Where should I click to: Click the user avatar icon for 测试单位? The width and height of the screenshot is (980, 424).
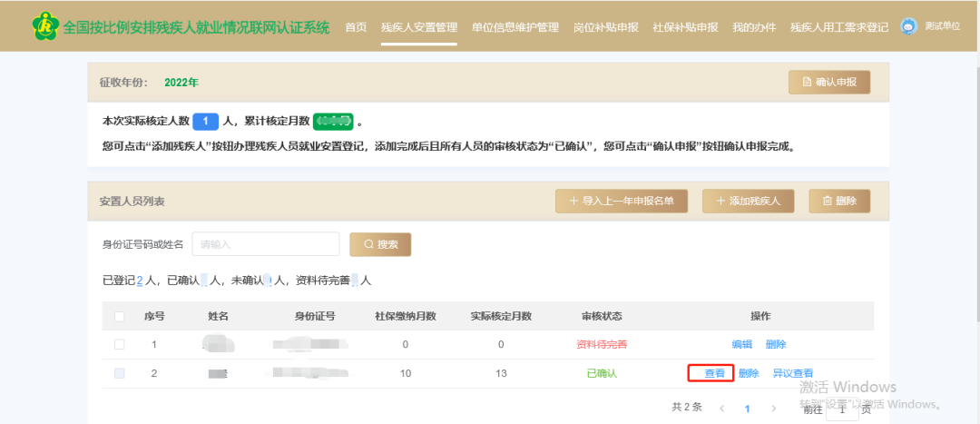pos(908,26)
